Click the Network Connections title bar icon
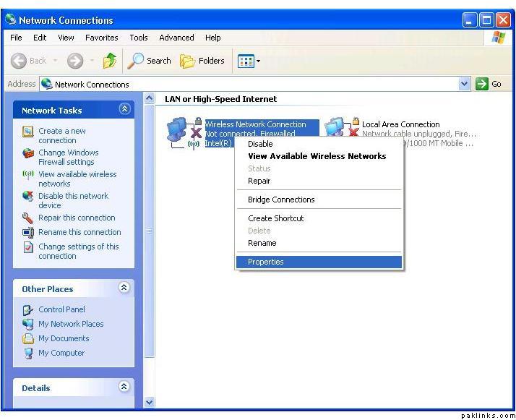 tap(10, 20)
